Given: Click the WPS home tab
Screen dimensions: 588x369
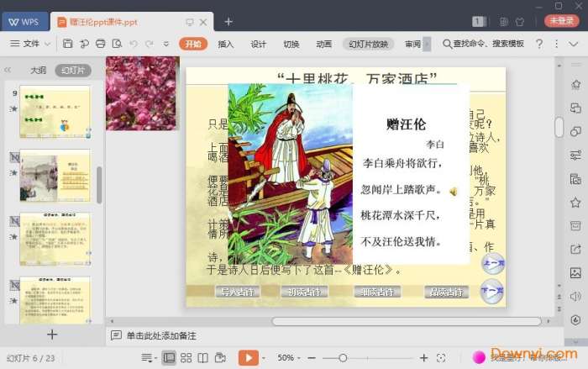Looking at the screenshot, I should 24,22.
